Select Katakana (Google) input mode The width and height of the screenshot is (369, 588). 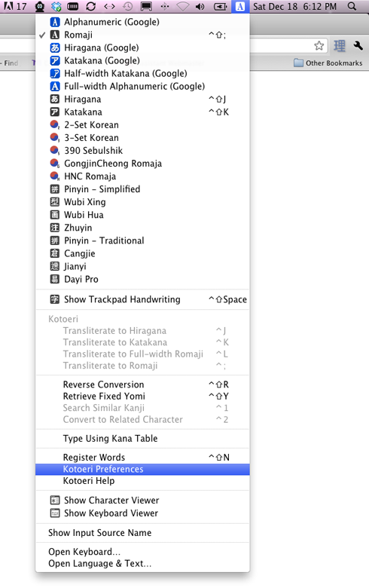(x=142, y=60)
